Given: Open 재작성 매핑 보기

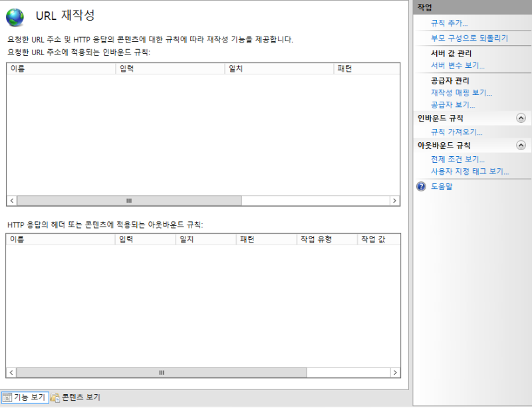Looking at the screenshot, I should pos(460,94).
